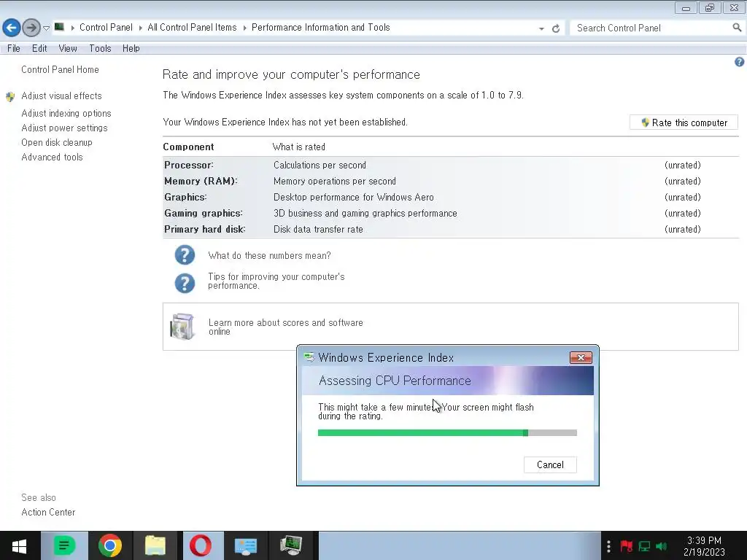The width and height of the screenshot is (747, 560).
Task: Open the taskbar clock showing 3:39 PM
Action: [x=704, y=546]
